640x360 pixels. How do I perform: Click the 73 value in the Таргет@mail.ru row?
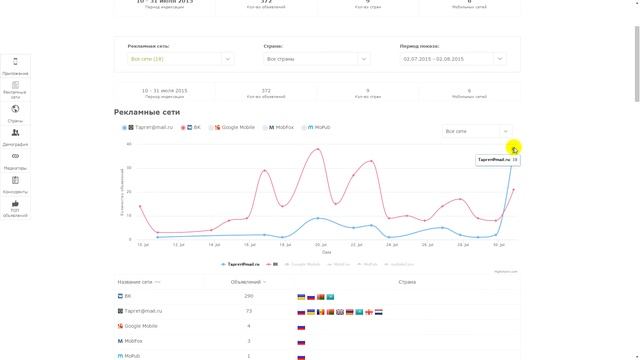click(x=249, y=311)
